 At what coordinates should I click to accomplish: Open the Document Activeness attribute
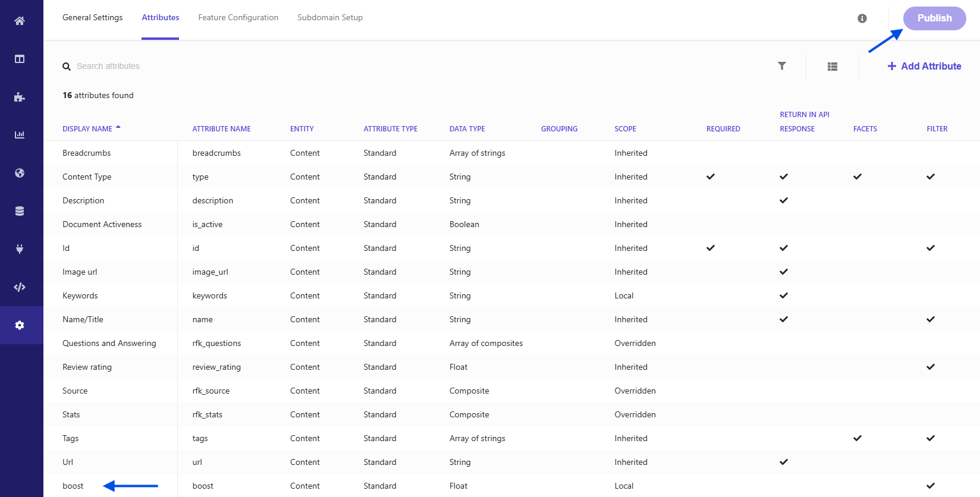click(102, 224)
